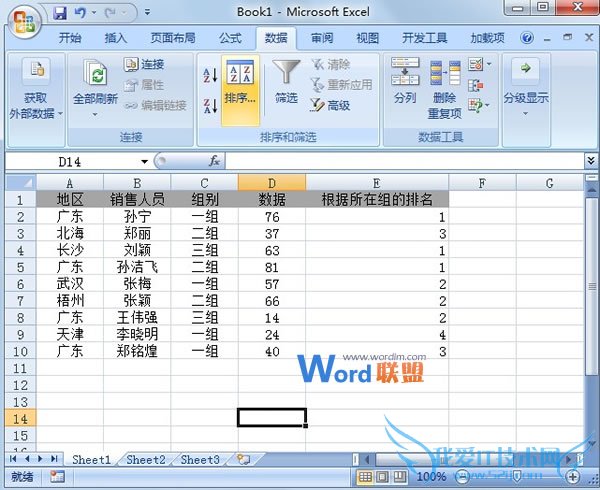Click 清除 to clear filter
The width and height of the screenshot is (600, 490).
330,64
